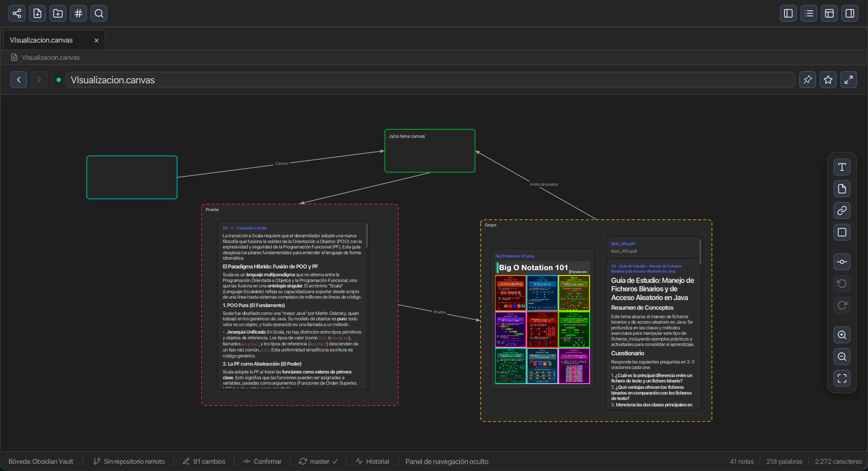Screen dimensions: 868x471
Task: Toggle the right sidebar panel icon
Action: click(x=850, y=14)
